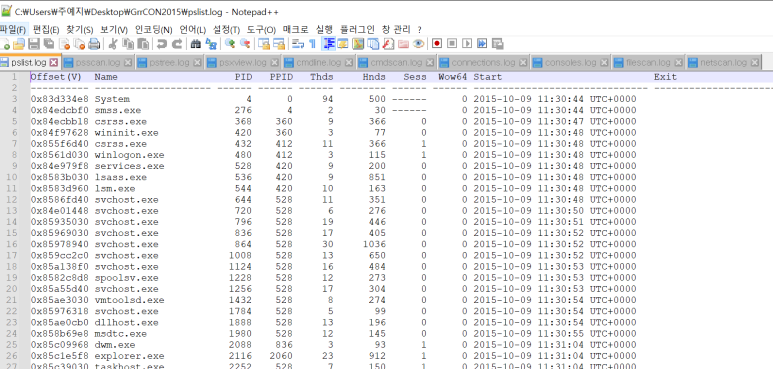This screenshot has height=369, width=773.
Task: Open the 플러그인 menu
Action: click(x=357, y=30)
